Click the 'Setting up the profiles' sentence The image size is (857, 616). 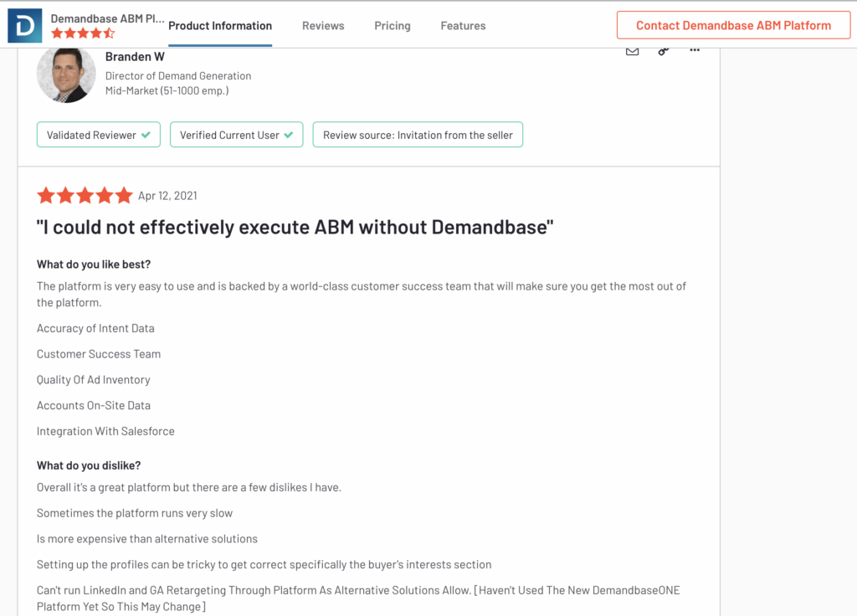pos(264,565)
